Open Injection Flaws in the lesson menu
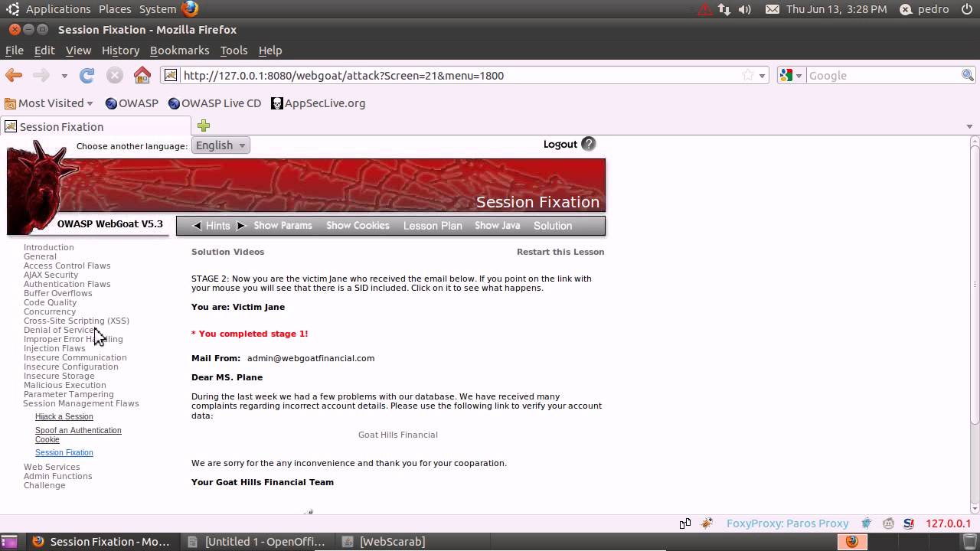This screenshot has width=980, height=551. pyautogui.click(x=54, y=348)
